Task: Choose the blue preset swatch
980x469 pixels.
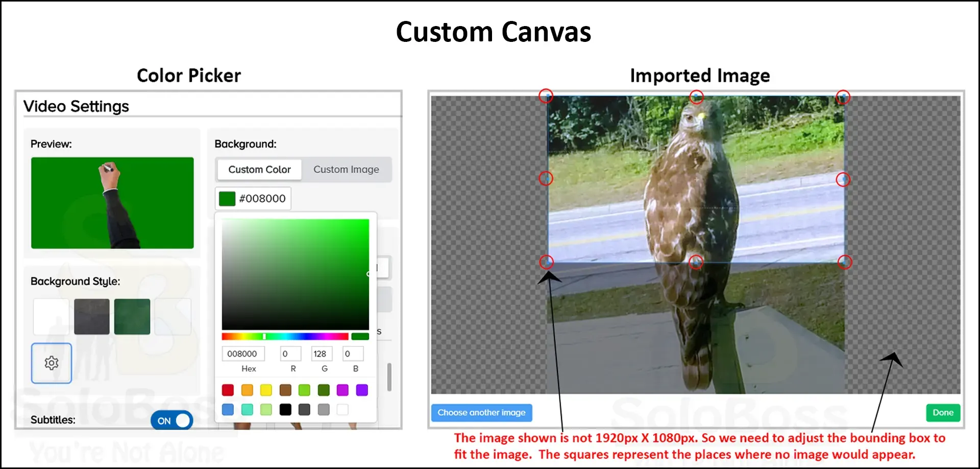Action: (228, 409)
